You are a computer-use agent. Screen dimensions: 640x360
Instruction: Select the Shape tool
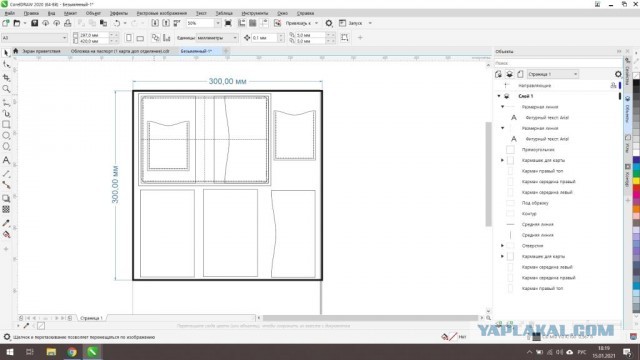click(x=6, y=64)
